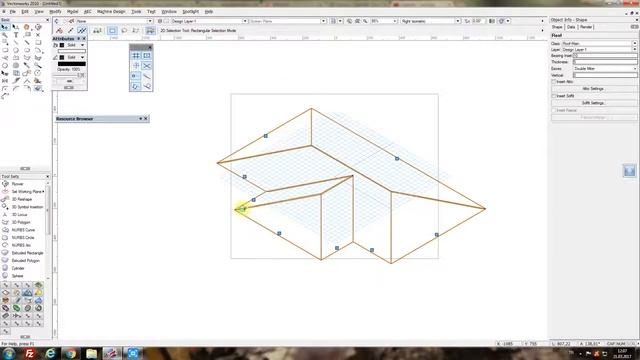
Task: Click the fill color black swatch
Action: (x=62, y=45)
